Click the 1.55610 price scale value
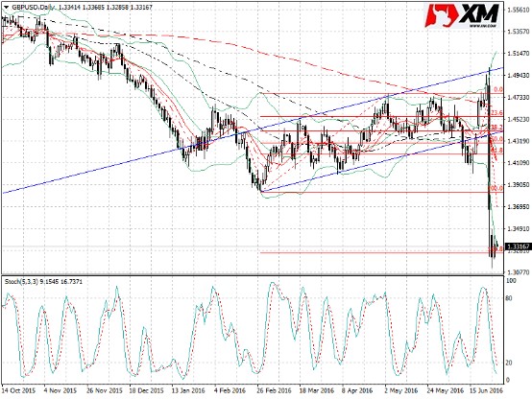The height and width of the screenshot is (399, 532). coord(519,10)
